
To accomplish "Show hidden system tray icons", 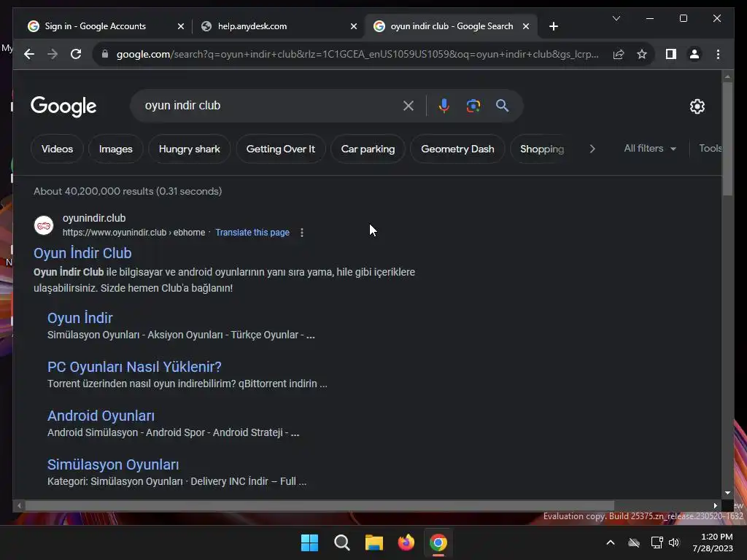I will pos(611,542).
